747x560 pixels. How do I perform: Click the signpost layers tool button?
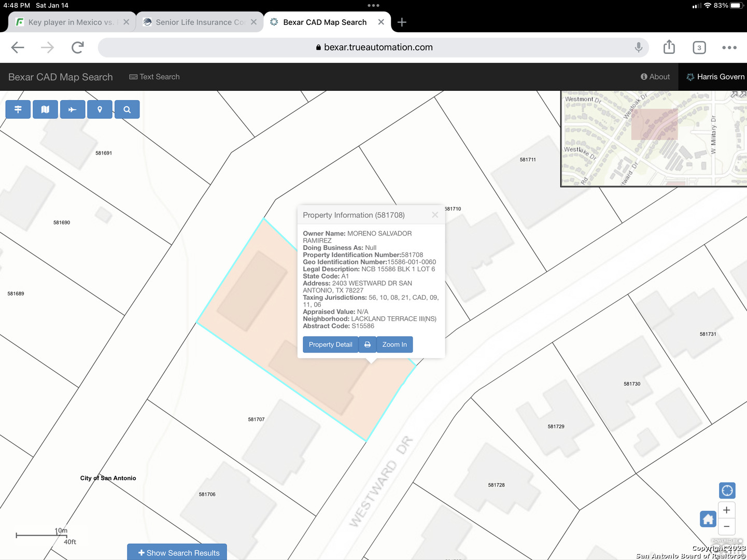(x=18, y=109)
